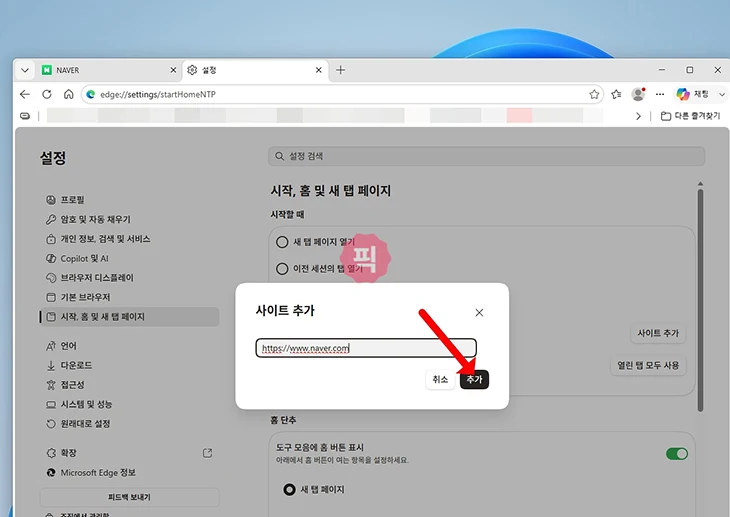Click the address bar showing edge://settings/startHomeNTP
730x517 pixels.
(x=342, y=95)
